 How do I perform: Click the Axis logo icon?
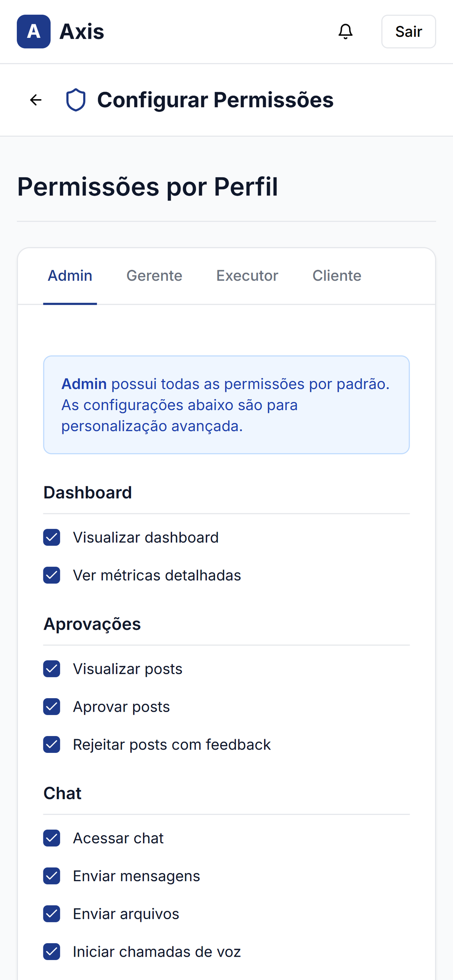(34, 32)
